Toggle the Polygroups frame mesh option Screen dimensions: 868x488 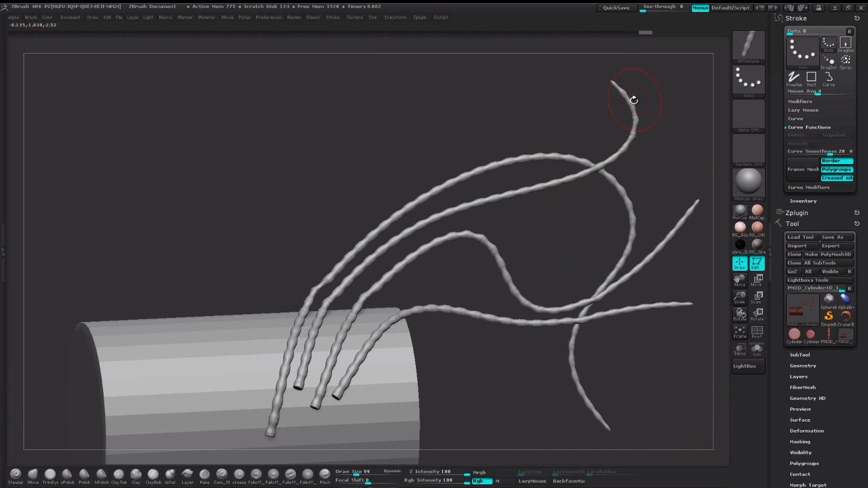tap(837, 170)
